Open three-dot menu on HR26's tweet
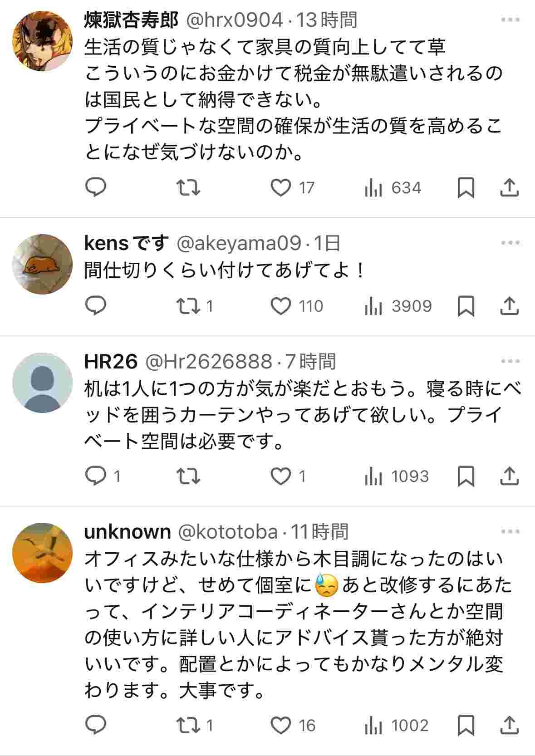This screenshot has height=756, width=535. [510, 361]
